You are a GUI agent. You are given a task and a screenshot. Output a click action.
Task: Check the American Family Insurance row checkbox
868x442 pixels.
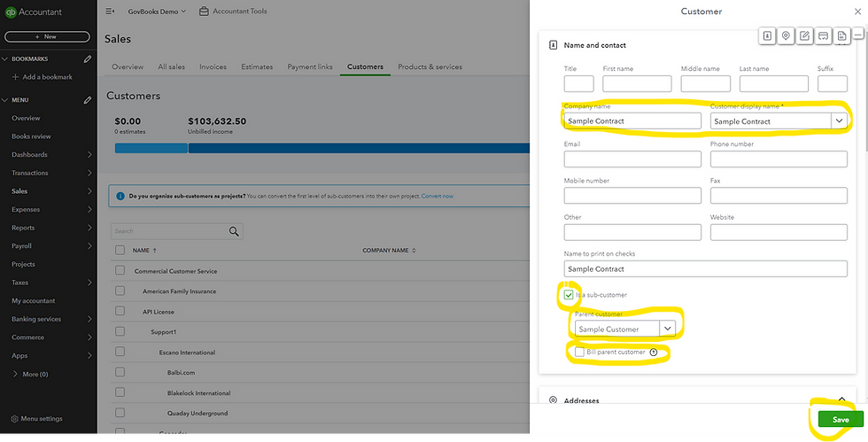point(120,291)
